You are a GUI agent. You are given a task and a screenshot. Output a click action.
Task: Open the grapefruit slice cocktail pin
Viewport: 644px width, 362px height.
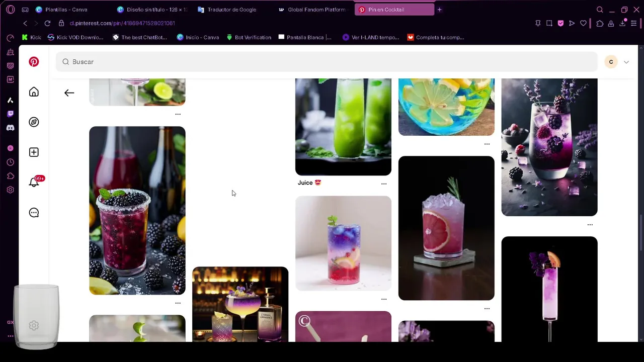pos(446,228)
